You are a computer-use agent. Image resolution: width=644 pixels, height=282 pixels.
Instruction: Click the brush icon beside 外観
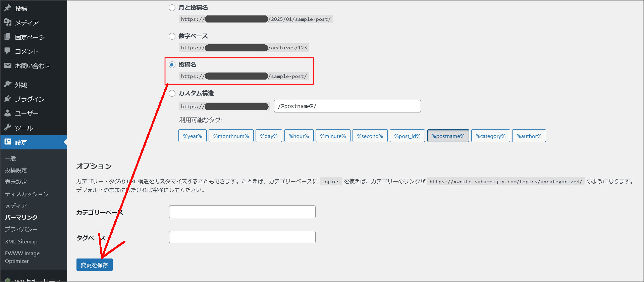coord(7,85)
